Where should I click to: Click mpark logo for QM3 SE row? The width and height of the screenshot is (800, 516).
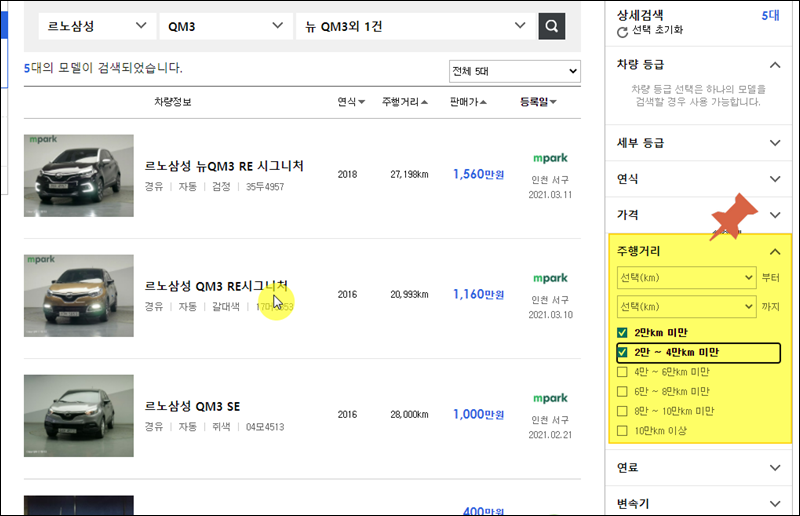[x=550, y=398]
